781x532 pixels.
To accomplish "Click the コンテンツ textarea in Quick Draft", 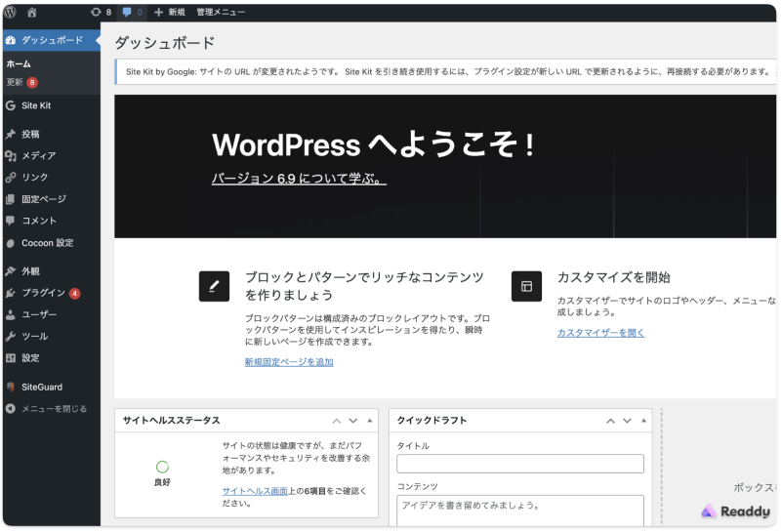I will tap(520, 511).
